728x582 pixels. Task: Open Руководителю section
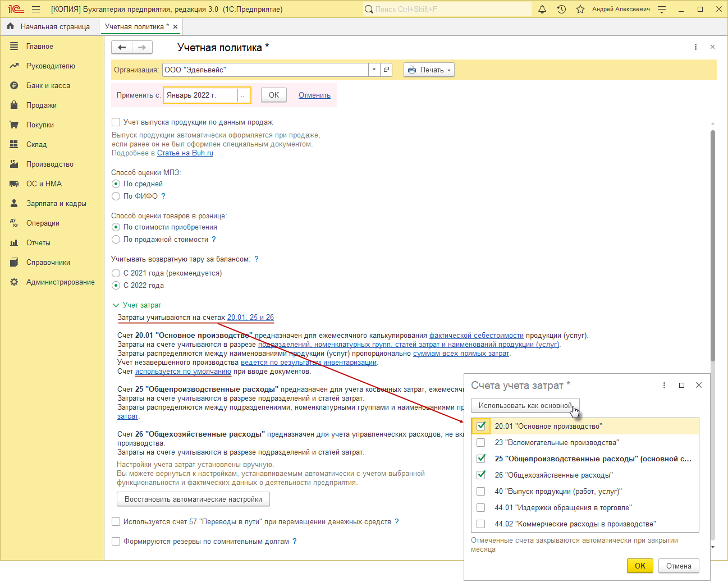(52, 66)
